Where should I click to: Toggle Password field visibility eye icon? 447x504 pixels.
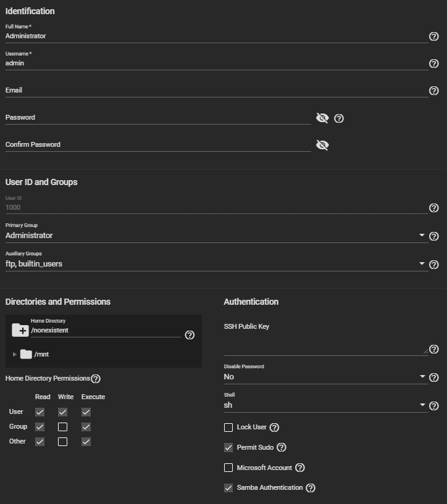[x=322, y=118]
